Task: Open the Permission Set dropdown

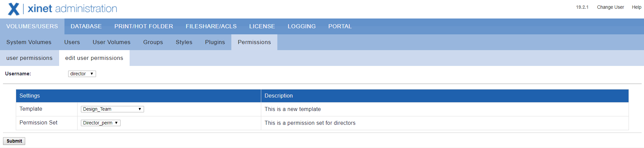Action: [x=100, y=123]
